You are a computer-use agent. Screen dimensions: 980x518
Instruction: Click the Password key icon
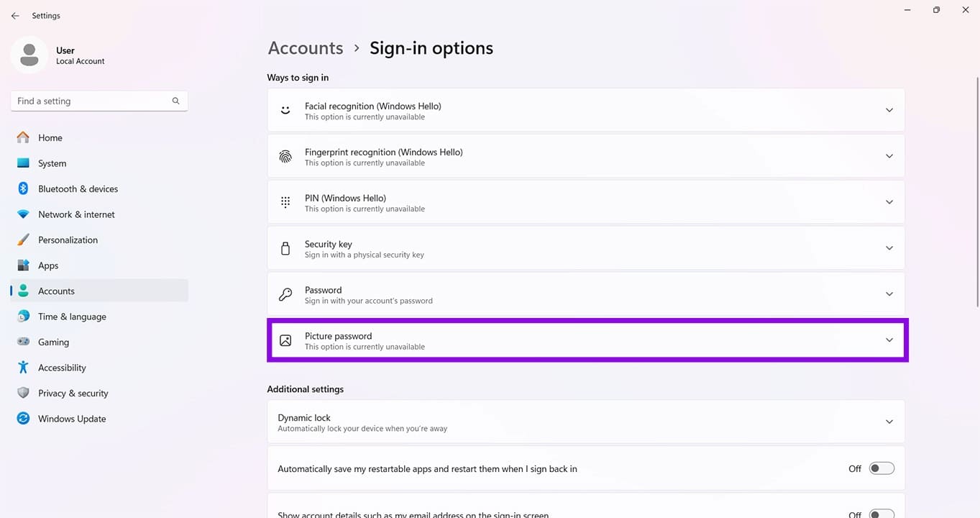point(285,295)
